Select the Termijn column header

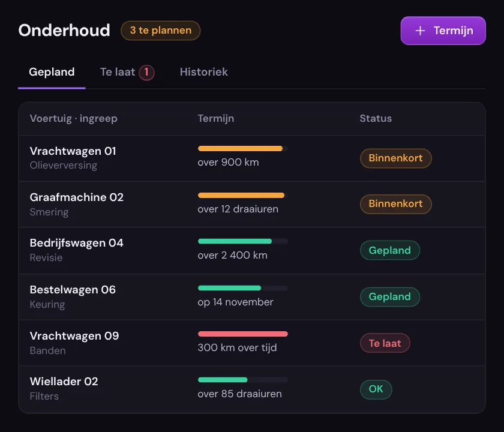215,119
